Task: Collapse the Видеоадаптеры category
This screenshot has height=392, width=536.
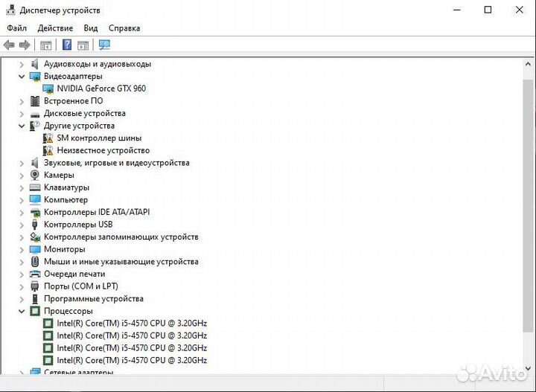Action: point(22,76)
